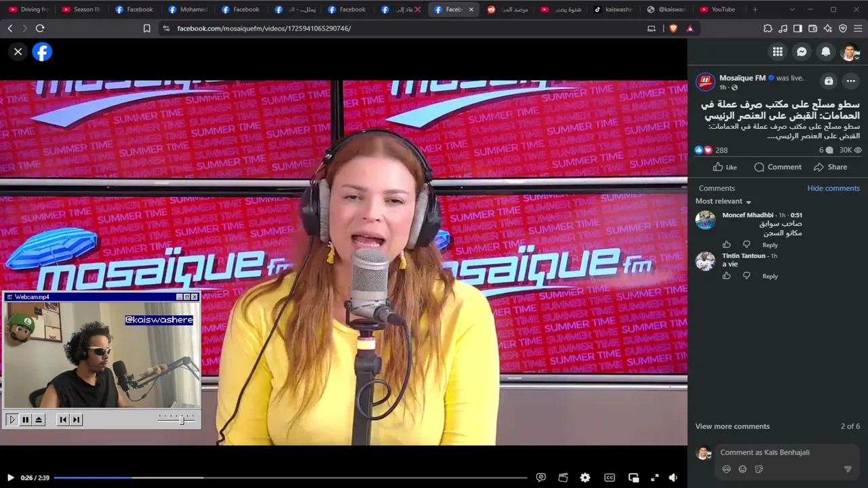Screen dimensions: 868x488
Task: Open Facebook notifications bell
Action: coord(826,52)
